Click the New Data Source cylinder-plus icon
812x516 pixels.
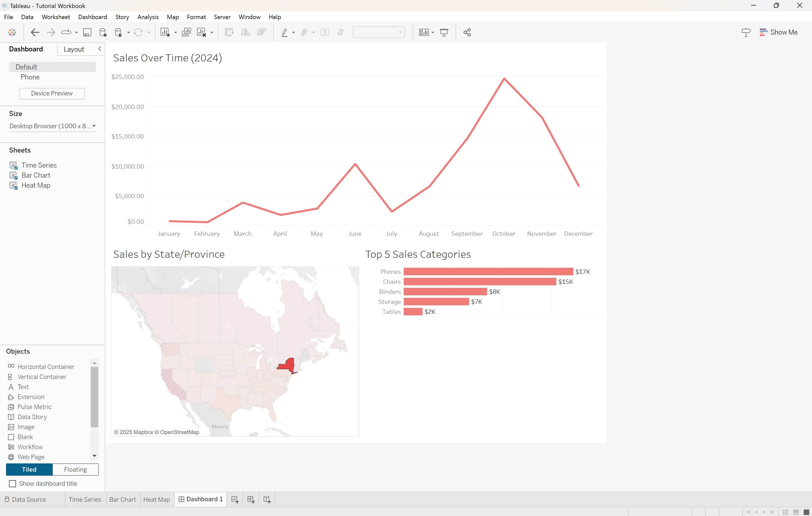pos(103,32)
